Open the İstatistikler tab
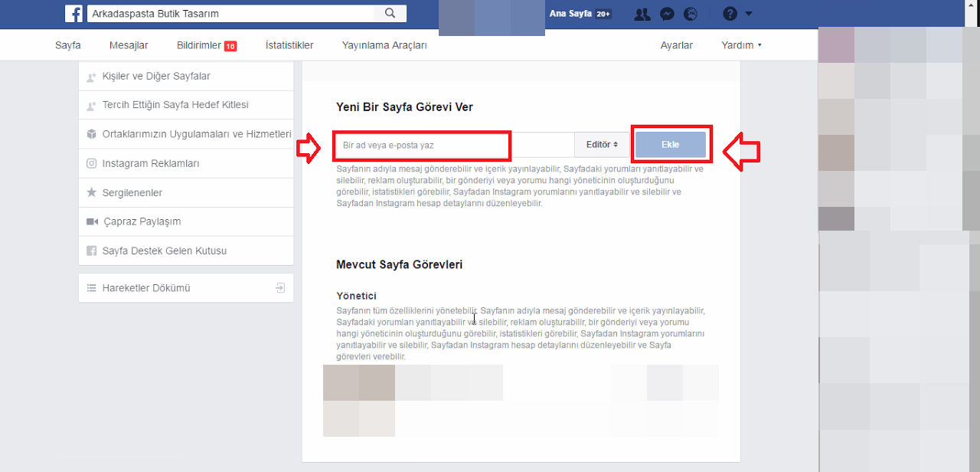980x472 pixels. [289, 45]
